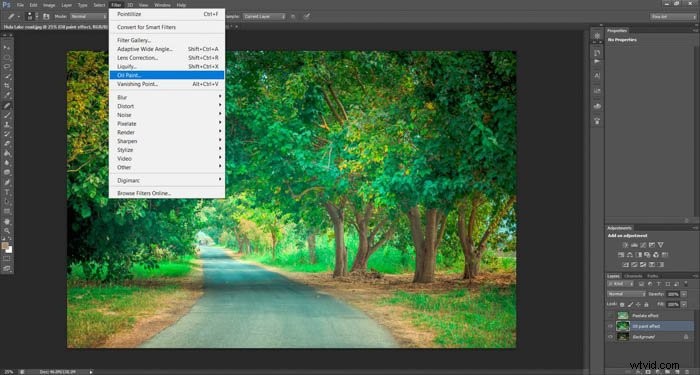Click Browse Filters Online entry
Screen dimensions: 700x375
[x=167, y=193]
